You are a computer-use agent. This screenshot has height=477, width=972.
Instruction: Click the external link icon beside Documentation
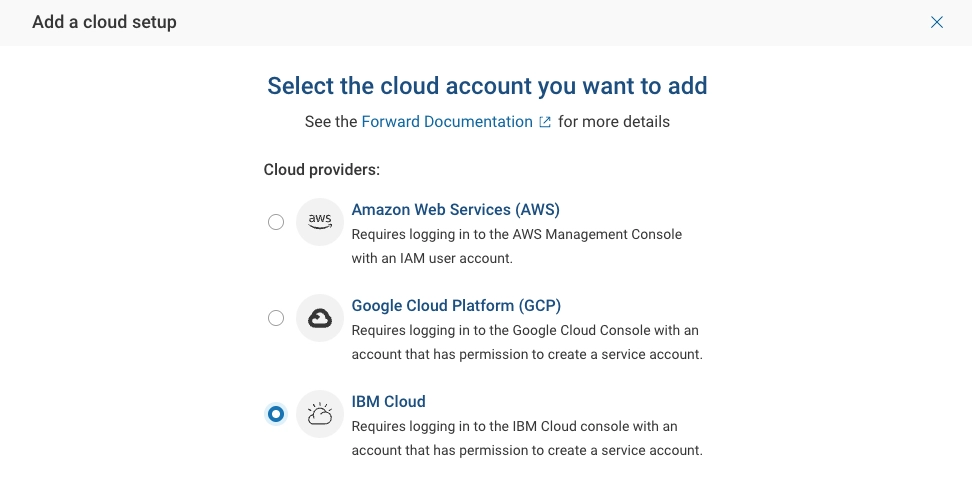(545, 122)
